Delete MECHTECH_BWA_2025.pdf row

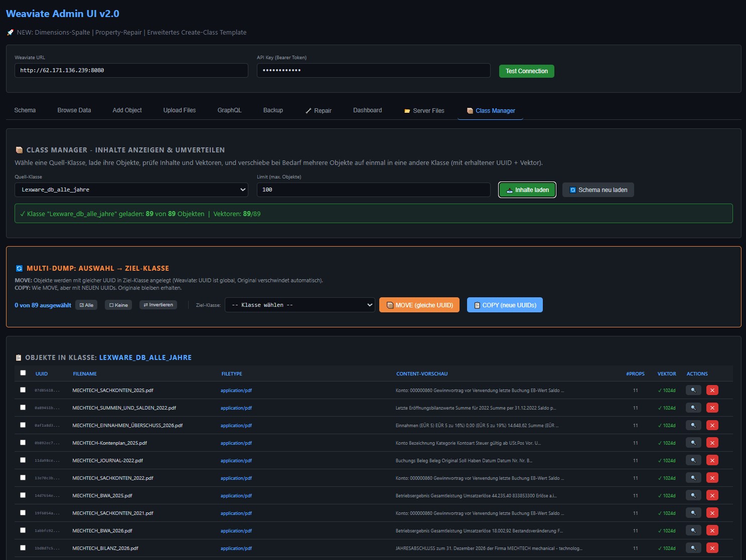click(x=712, y=495)
